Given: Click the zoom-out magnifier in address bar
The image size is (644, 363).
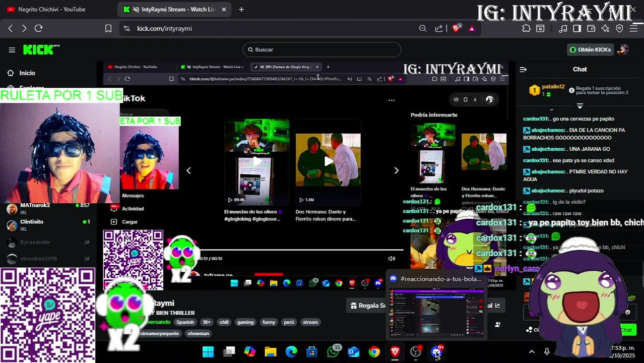Looking at the screenshot, I should click(423, 29).
